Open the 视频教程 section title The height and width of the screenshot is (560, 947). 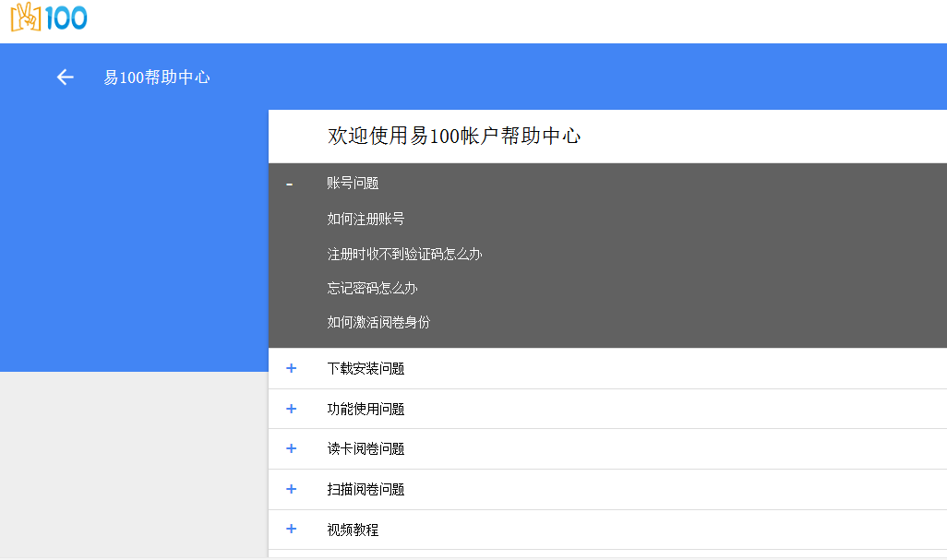pyautogui.click(x=353, y=530)
